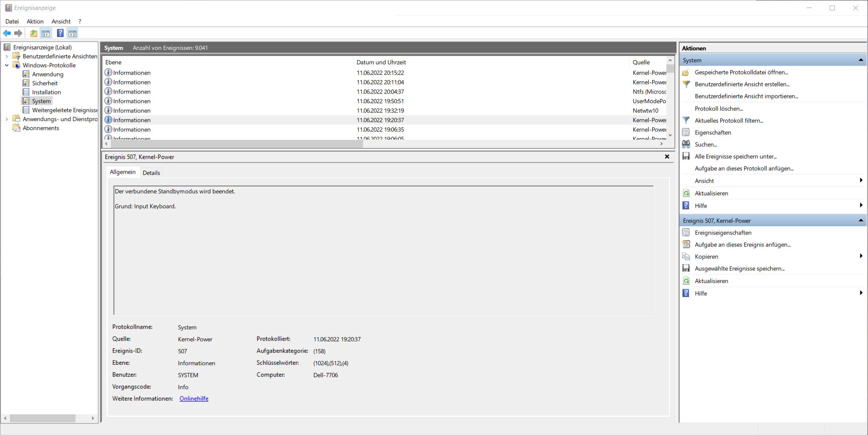Collapse the System section in the Aktionen pane
Screen dimensions: 868x435
coord(861,60)
